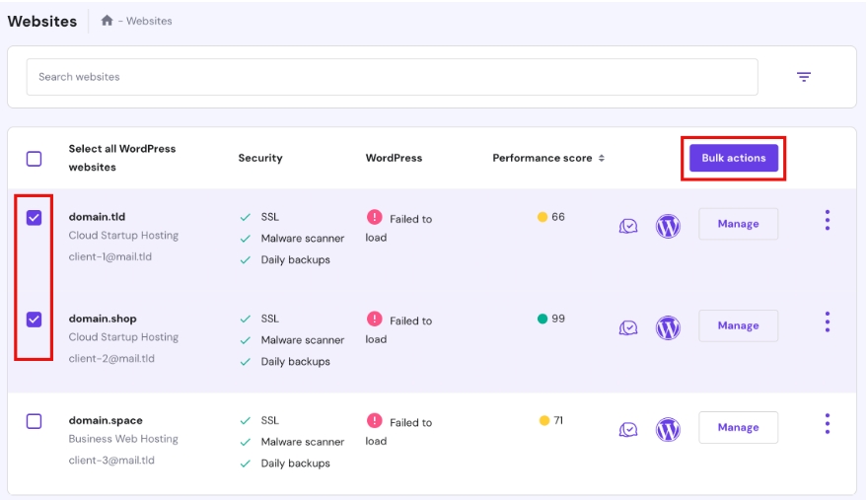Open the filter icon beside search

804,77
